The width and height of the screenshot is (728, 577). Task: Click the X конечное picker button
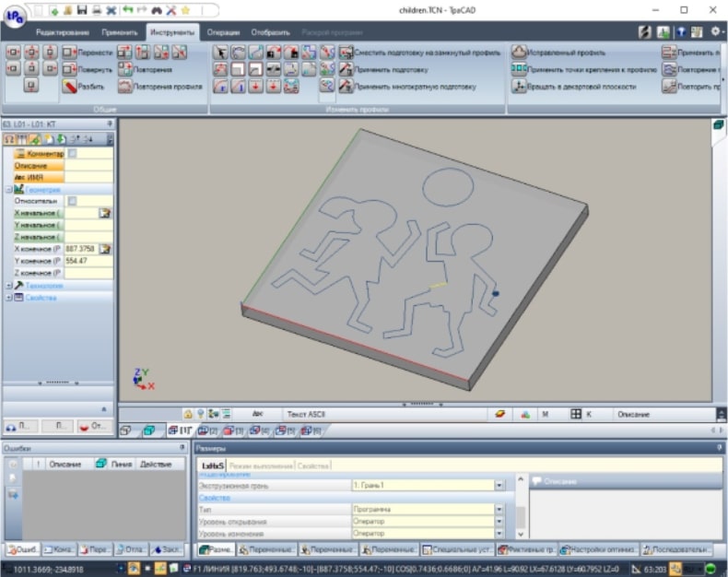(x=105, y=249)
